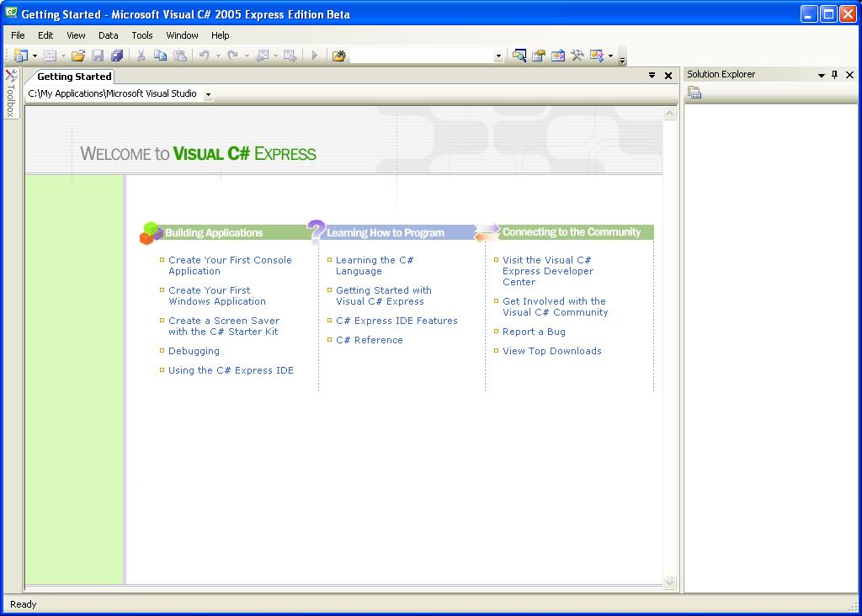Viewport: 862px width, 616px height.
Task: Click the C:\My Applications path field
Action: click(114, 94)
